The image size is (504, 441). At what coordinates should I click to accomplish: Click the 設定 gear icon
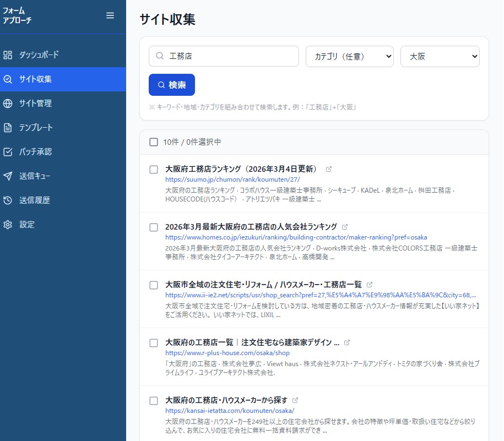(8, 224)
